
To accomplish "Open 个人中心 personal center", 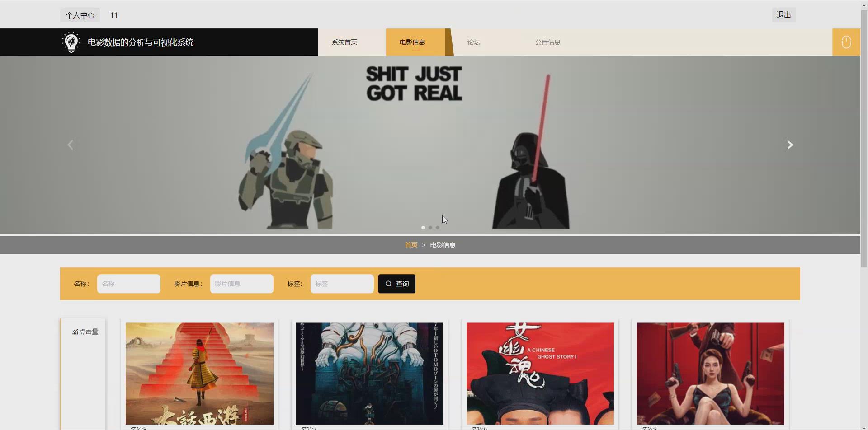I will (x=80, y=15).
